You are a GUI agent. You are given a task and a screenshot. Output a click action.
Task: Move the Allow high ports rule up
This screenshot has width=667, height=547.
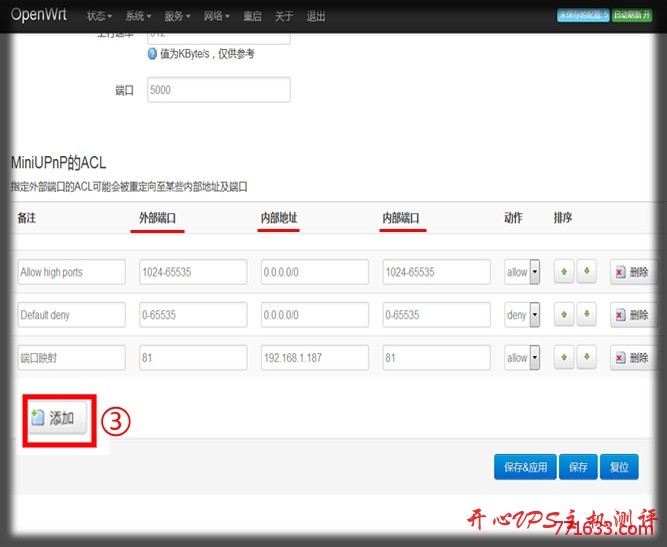564,272
